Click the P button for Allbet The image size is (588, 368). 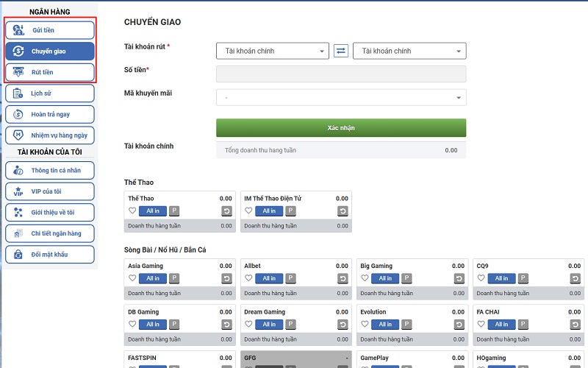[x=290, y=279]
